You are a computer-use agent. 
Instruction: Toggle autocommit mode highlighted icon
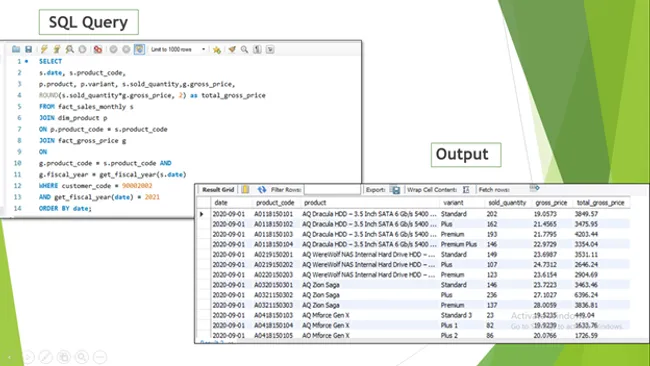click(139, 49)
